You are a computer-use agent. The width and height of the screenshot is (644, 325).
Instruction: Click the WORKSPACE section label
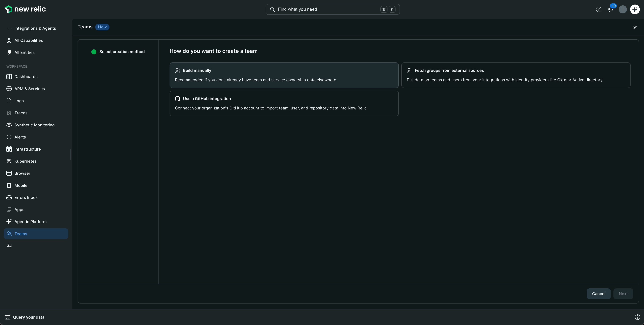[17, 66]
